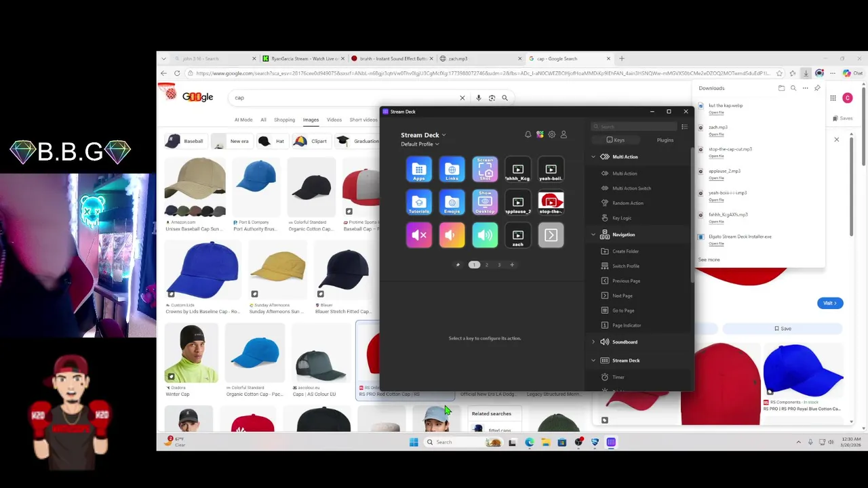Viewport: 868px width, 488px height.
Task: Open the Stream Deck device dropdown
Action: coord(423,135)
